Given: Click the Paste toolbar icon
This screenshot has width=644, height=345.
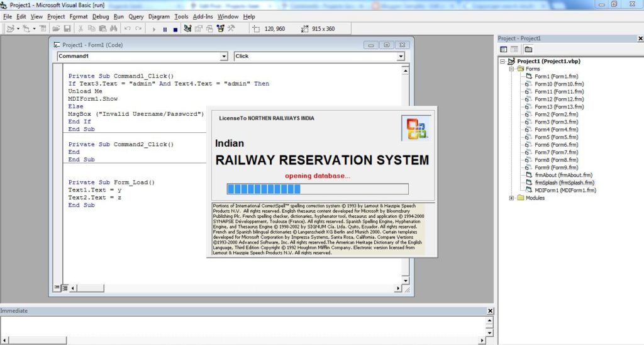Looking at the screenshot, I should tap(103, 29).
